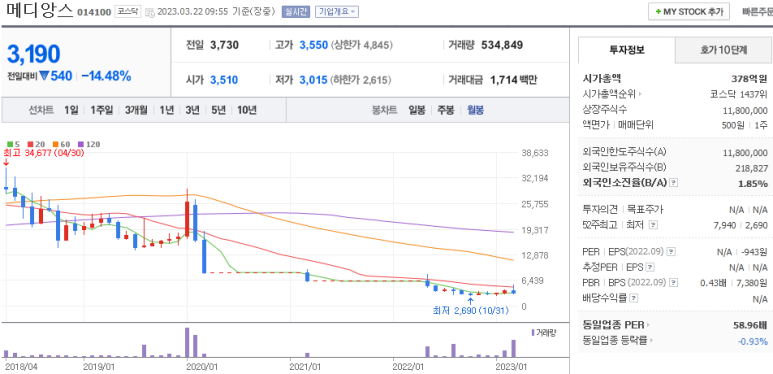The width and height of the screenshot is (773, 374).
Task: Click the 시가총액 value 378억원
Action: tap(749, 79)
